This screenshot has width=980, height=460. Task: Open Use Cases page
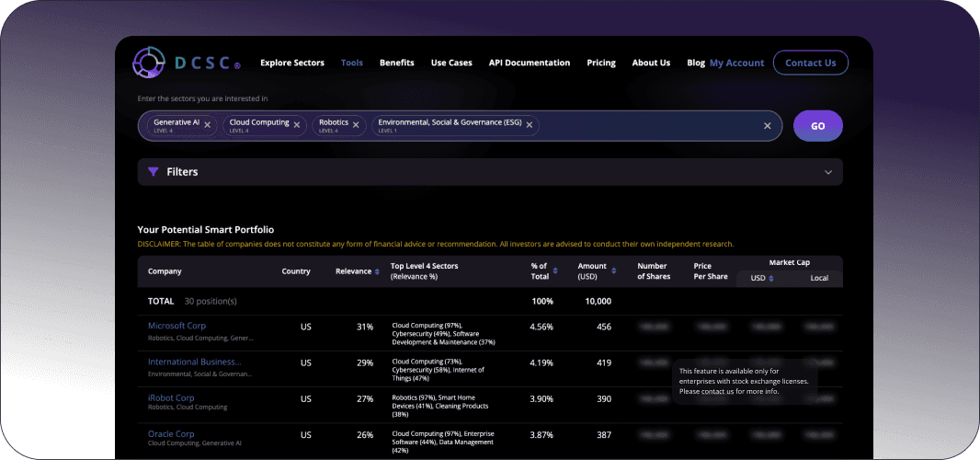coord(451,63)
